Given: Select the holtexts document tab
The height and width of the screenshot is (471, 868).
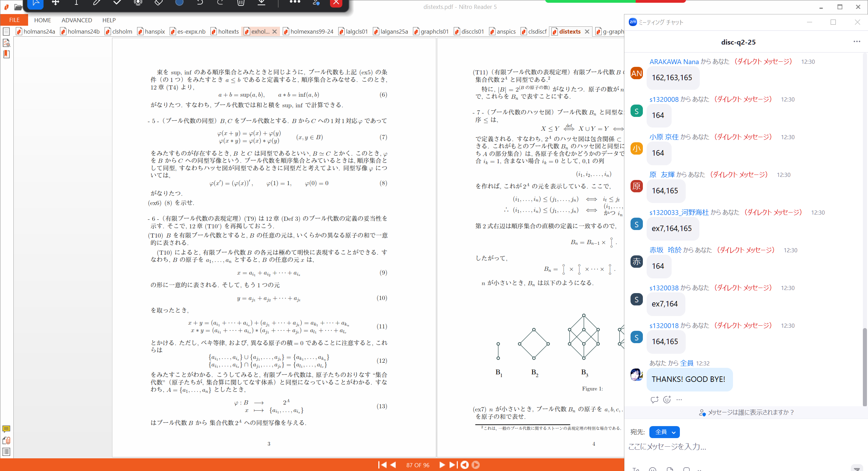Looking at the screenshot, I should click(225, 32).
